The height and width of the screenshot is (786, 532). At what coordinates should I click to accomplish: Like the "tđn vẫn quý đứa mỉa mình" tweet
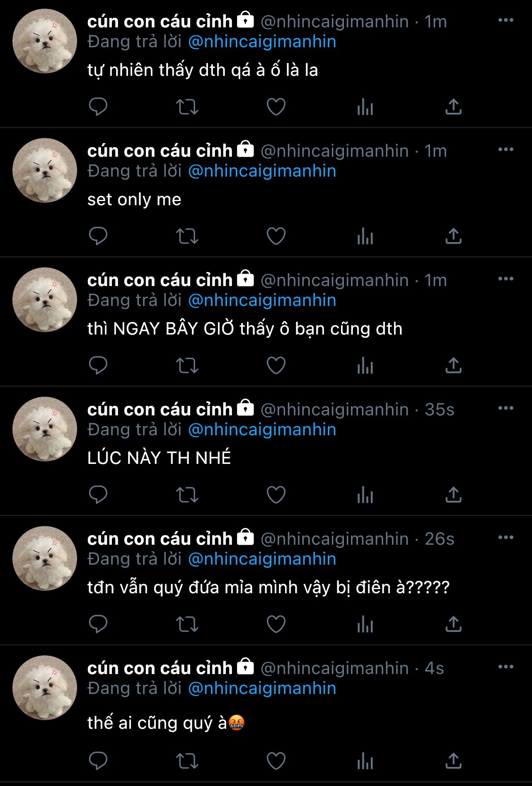276,624
